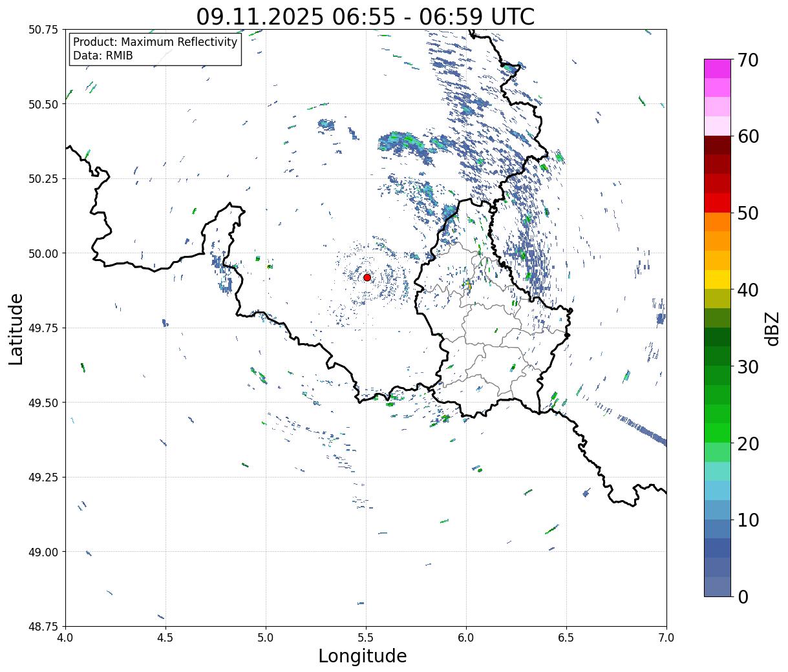Click the longitude tick label 6.5

click(566, 638)
